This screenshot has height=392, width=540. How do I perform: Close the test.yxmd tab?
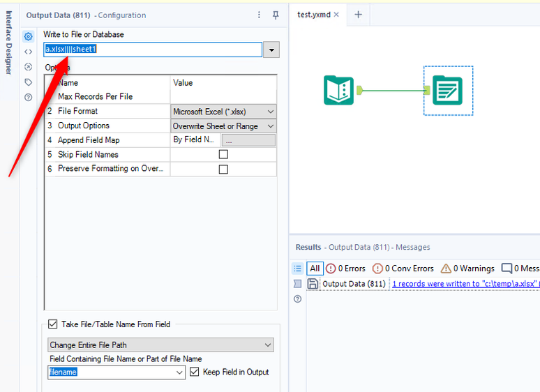point(336,15)
